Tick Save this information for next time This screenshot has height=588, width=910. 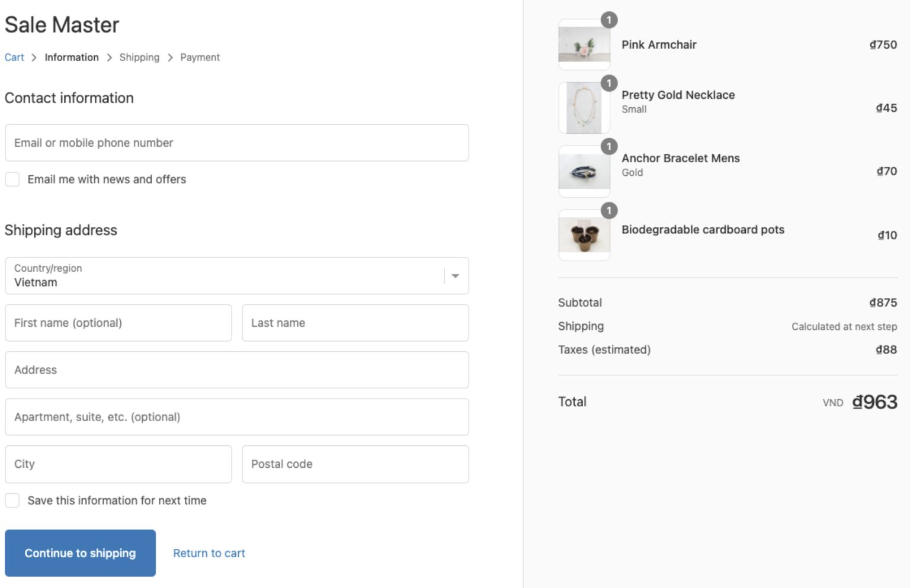point(12,500)
